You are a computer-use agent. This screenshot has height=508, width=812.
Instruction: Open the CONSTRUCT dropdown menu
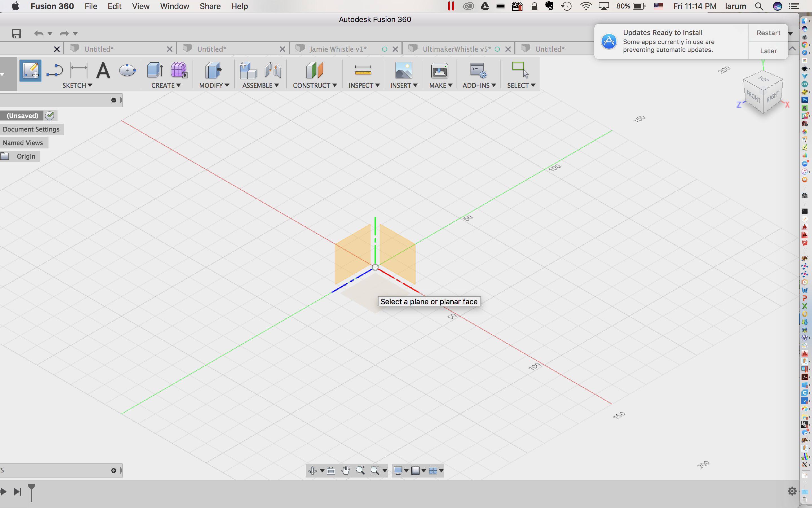pos(315,85)
